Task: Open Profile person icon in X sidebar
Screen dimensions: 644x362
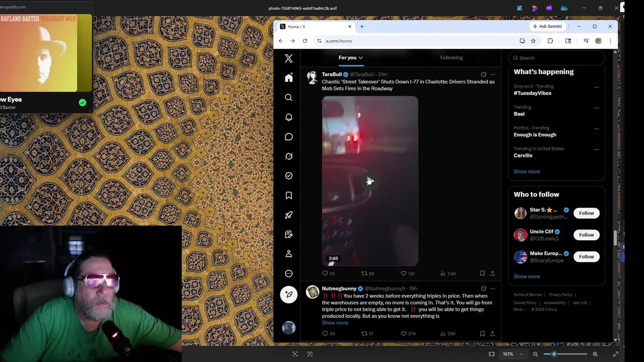Action: pos(289,254)
